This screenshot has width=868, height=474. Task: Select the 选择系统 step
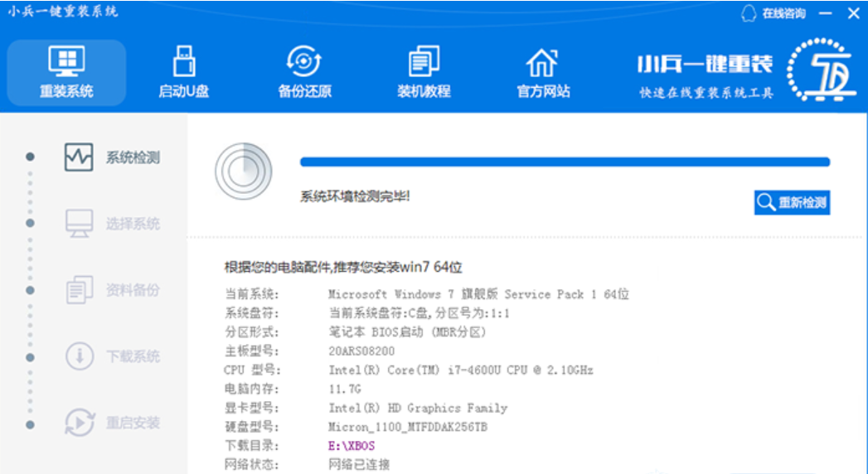click(x=113, y=224)
